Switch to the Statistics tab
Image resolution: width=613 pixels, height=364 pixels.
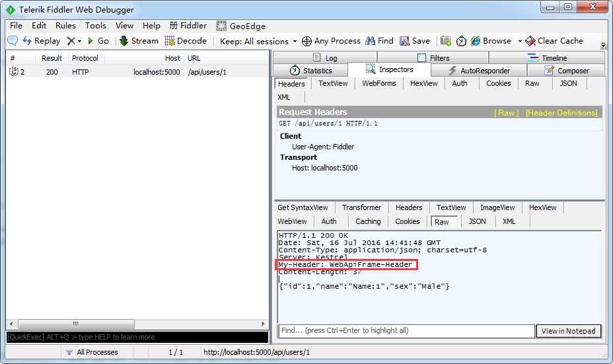click(x=310, y=71)
